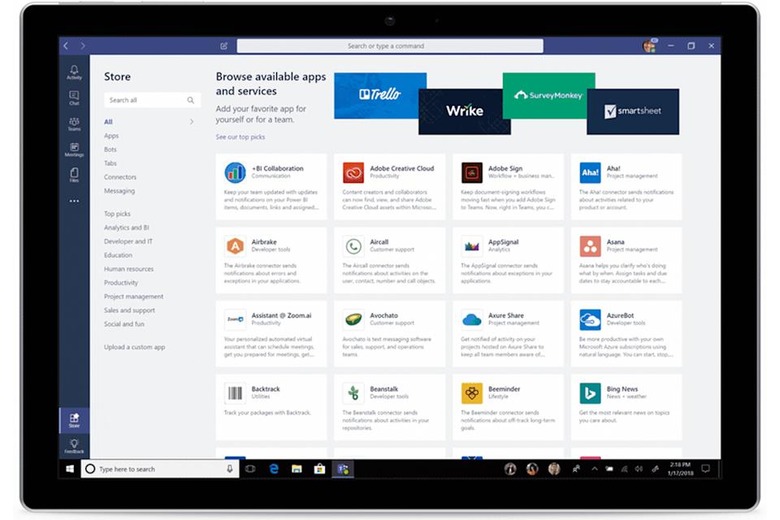The image size is (780, 520).
Task: Open Microsoft Edge from the Windows taskbar
Action: pyautogui.click(x=273, y=469)
